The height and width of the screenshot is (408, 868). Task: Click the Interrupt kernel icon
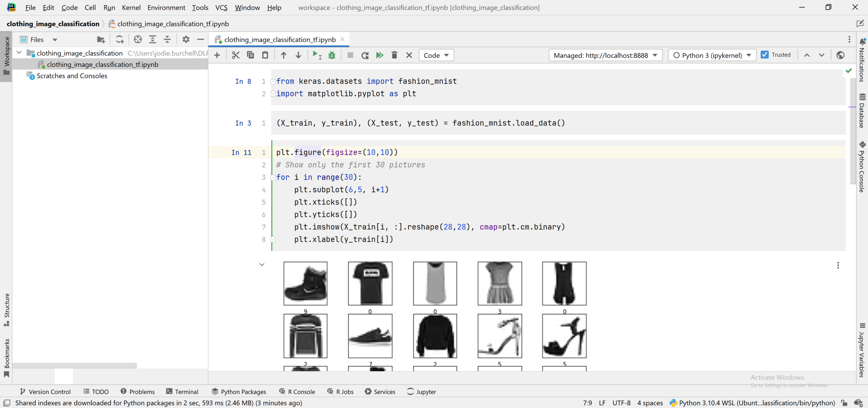[349, 55]
